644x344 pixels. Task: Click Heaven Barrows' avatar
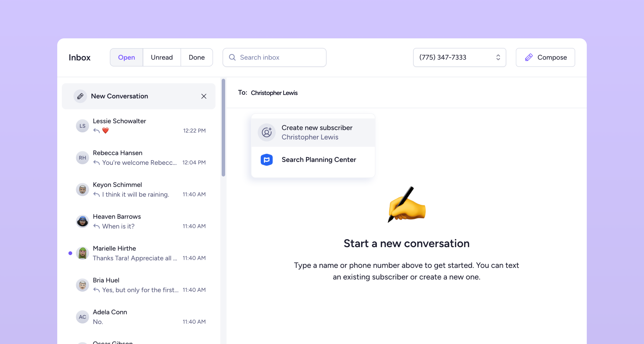tap(82, 221)
